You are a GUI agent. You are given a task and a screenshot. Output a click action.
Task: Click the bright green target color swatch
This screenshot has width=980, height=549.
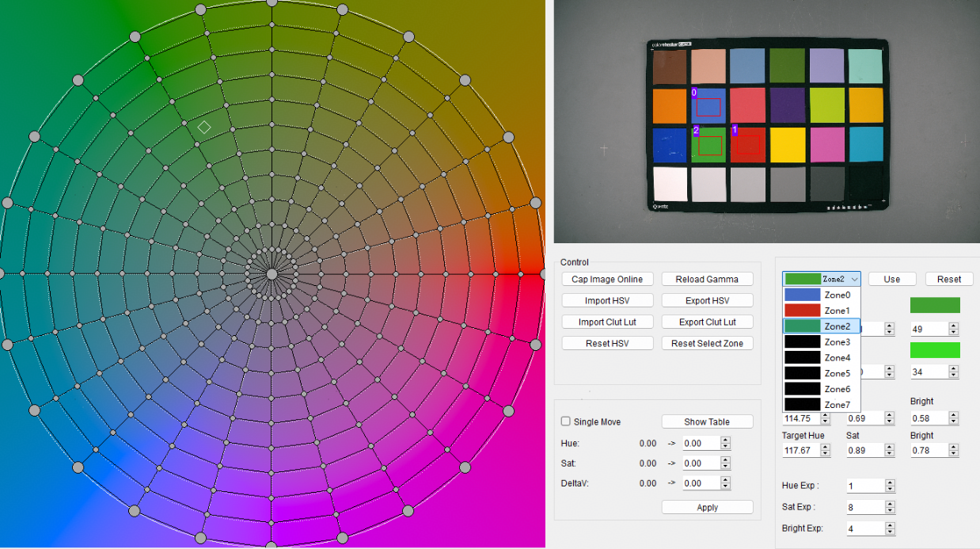coord(935,349)
